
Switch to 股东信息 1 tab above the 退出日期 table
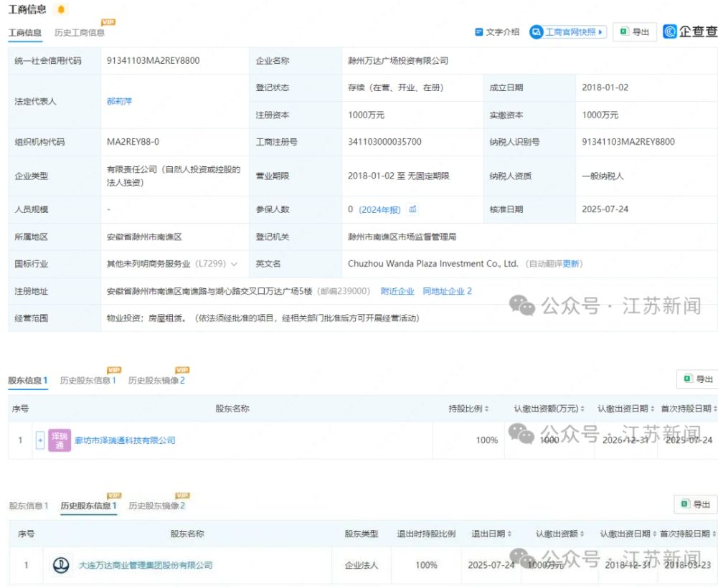click(x=29, y=506)
